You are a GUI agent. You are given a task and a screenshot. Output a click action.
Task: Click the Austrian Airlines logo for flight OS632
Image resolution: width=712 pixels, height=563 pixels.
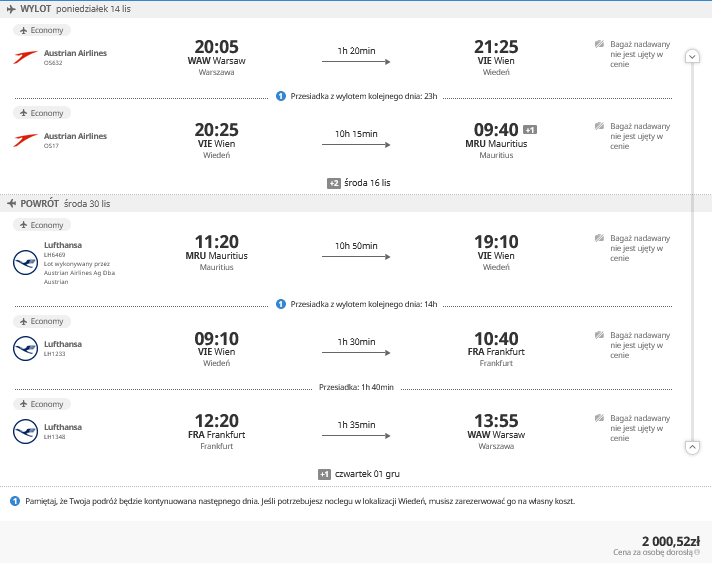(x=25, y=57)
